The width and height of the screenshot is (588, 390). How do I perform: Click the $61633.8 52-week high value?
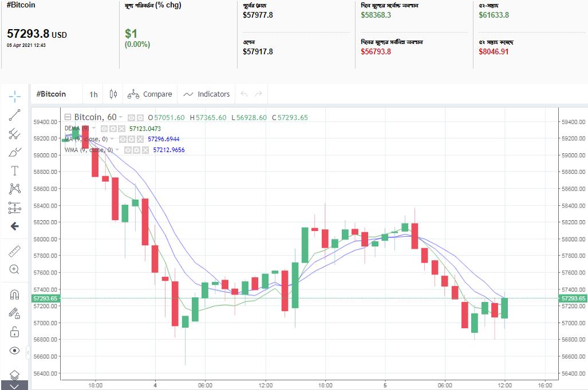[x=494, y=15]
